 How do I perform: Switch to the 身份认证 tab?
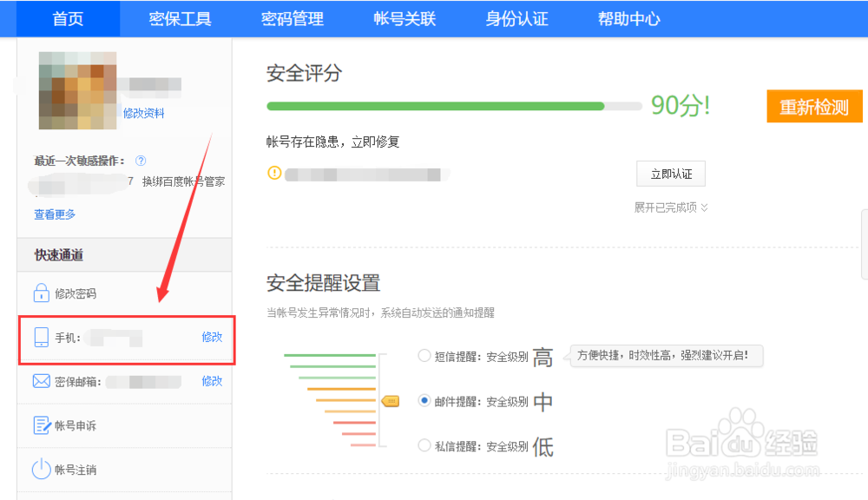click(x=516, y=19)
